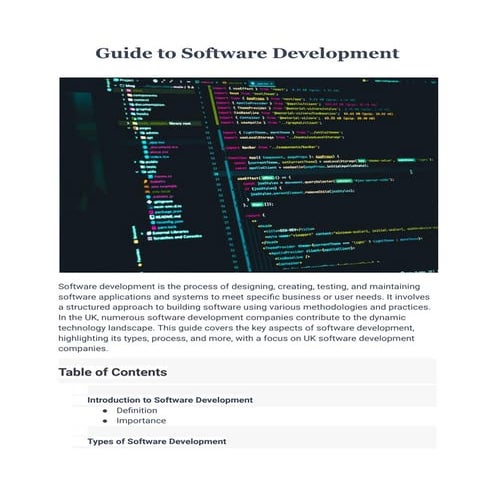Click the word 'companies.' ending the paragraph

click(x=83, y=349)
